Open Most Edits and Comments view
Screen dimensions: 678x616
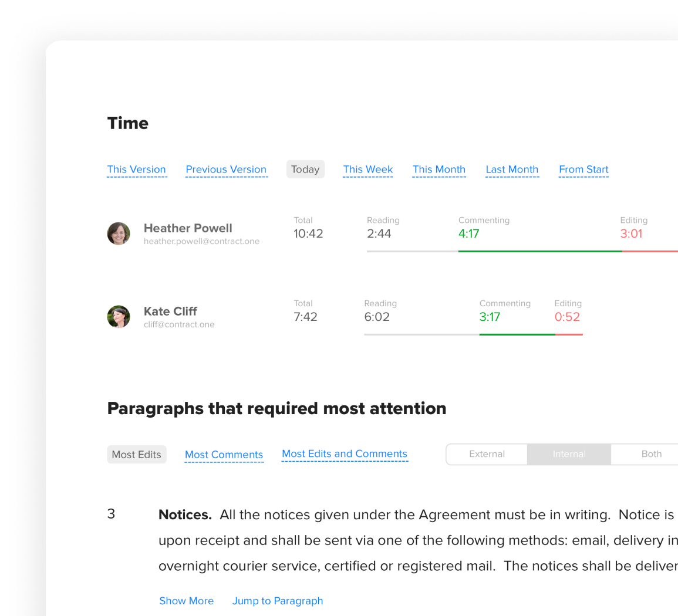345,454
